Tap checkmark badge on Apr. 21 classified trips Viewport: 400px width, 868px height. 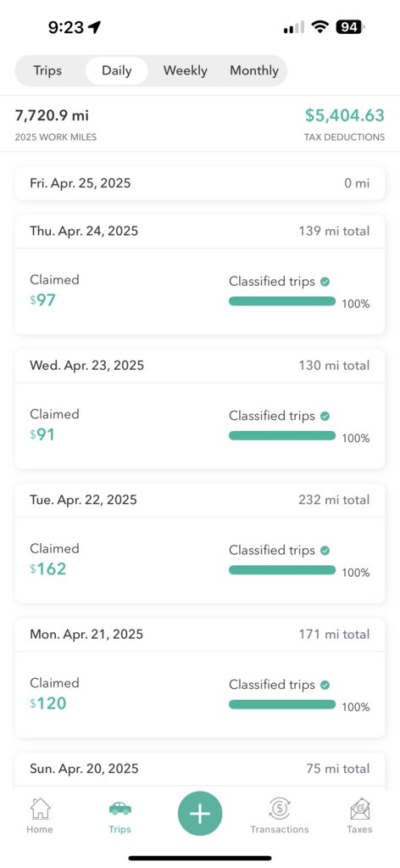pos(325,685)
